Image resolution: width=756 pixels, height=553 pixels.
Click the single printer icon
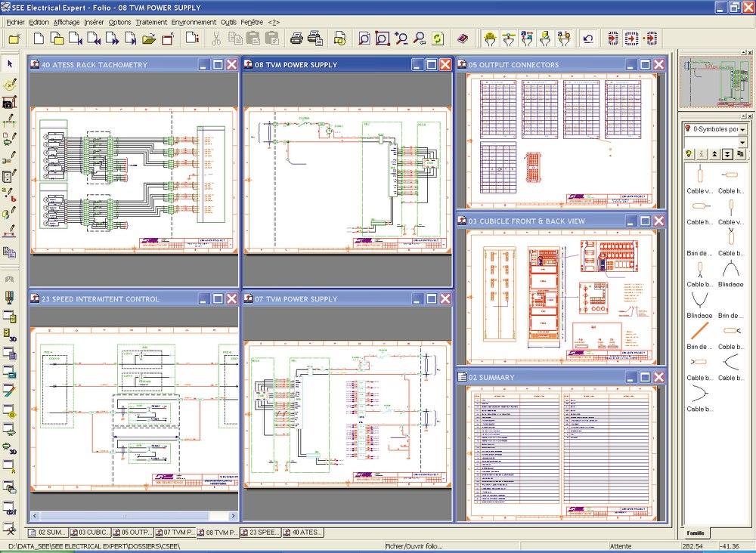296,39
